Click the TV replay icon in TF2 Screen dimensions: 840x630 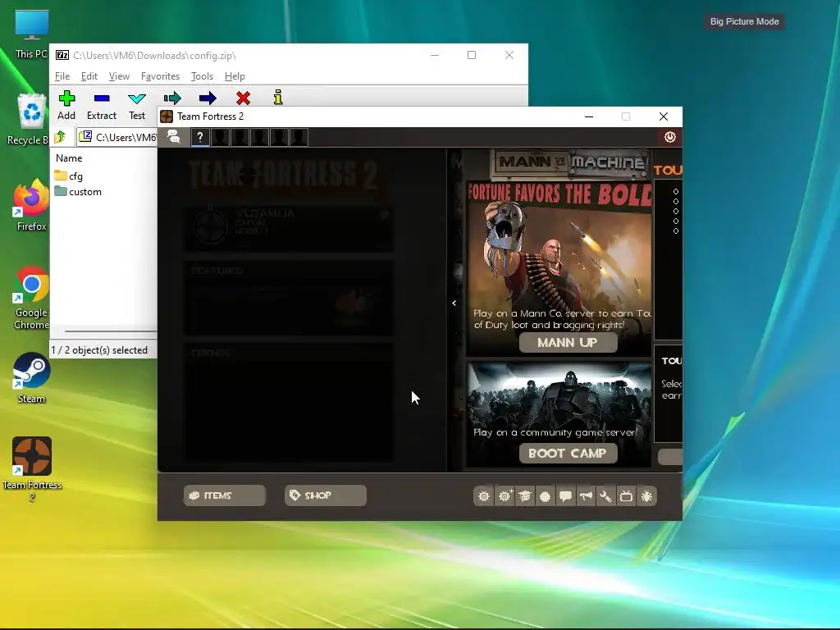[x=626, y=496]
